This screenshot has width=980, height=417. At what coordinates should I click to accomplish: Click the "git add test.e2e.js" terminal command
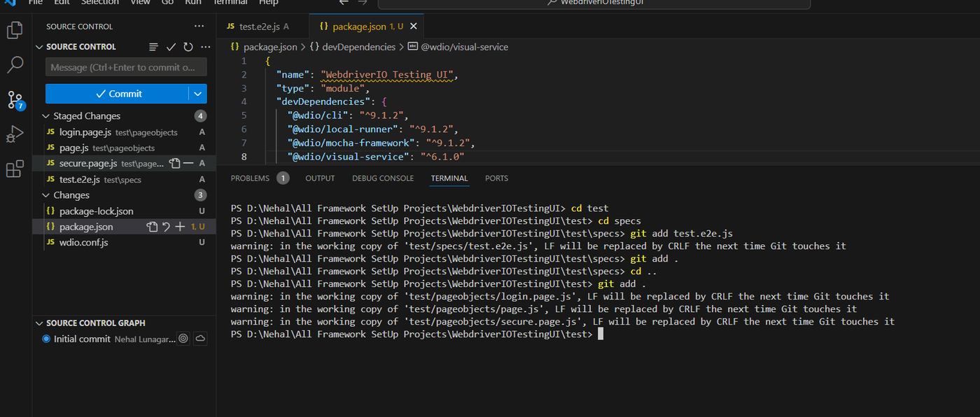point(681,233)
